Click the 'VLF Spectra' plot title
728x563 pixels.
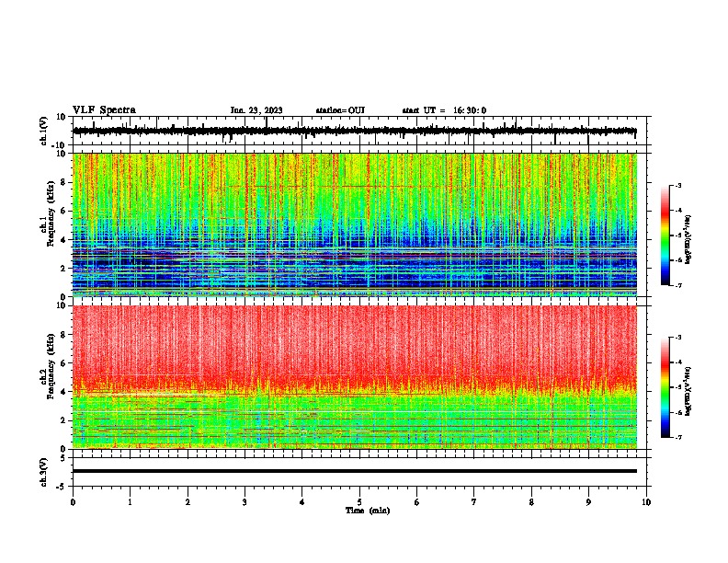click(x=104, y=110)
